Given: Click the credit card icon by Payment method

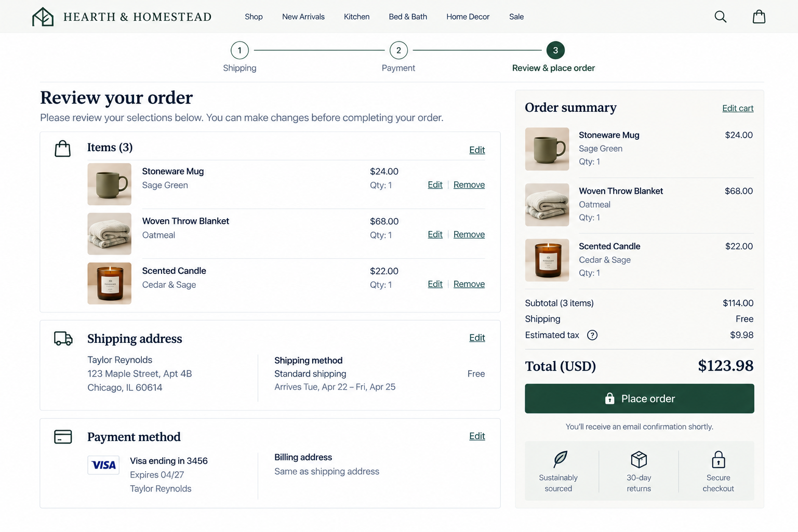Looking at the screenshot, I should 63,437.
